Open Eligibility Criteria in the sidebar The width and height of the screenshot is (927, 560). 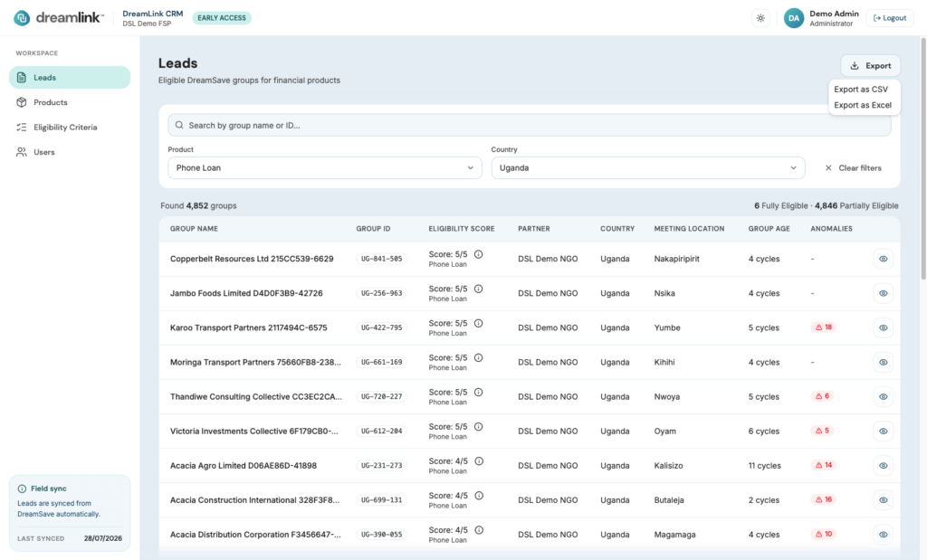(x=70, y=127)
